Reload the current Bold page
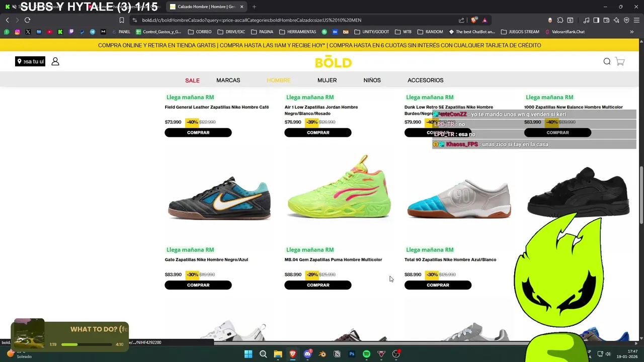The width and height of the screenshot is (644, 362). pos(27,20)
